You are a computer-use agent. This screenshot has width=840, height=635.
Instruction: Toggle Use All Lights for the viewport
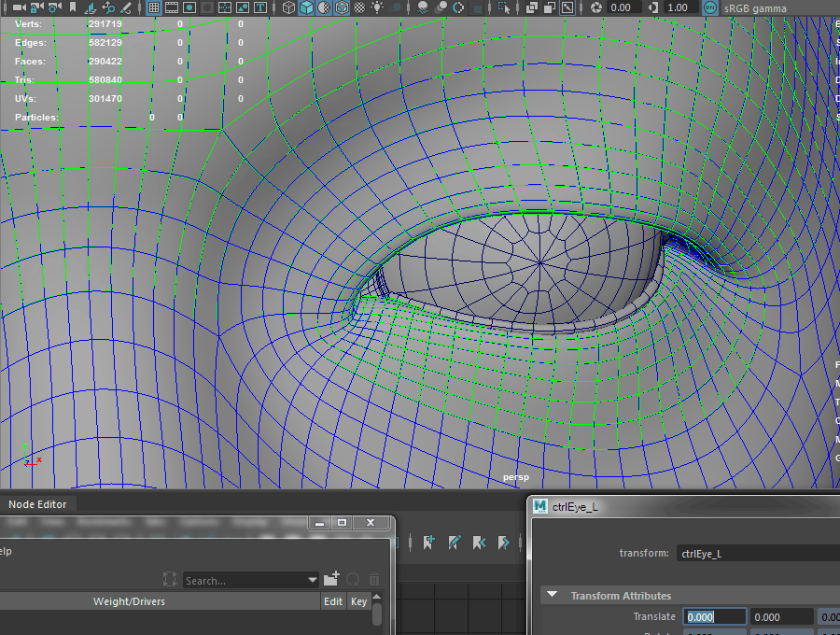coord(377,7)
